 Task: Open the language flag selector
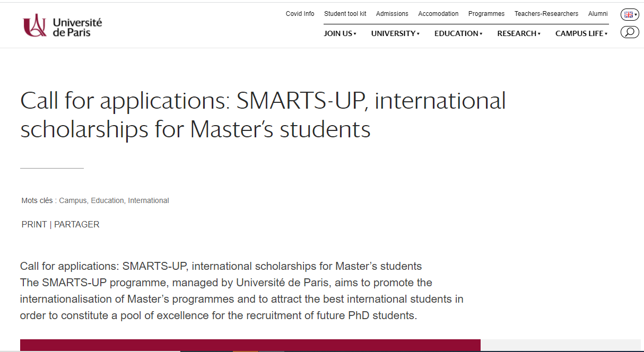point(630,15)
